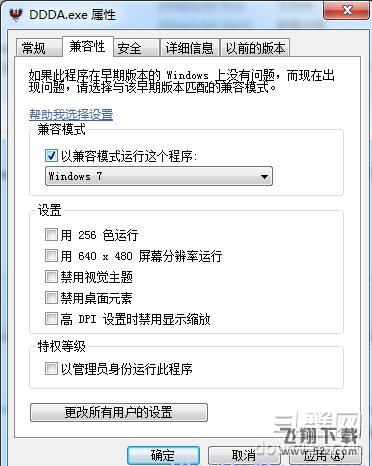Enable 用 256 色运行 checkbox
The height and width of the screenshot is (466, 372).
pyautogui.click(x=51, y=235)
